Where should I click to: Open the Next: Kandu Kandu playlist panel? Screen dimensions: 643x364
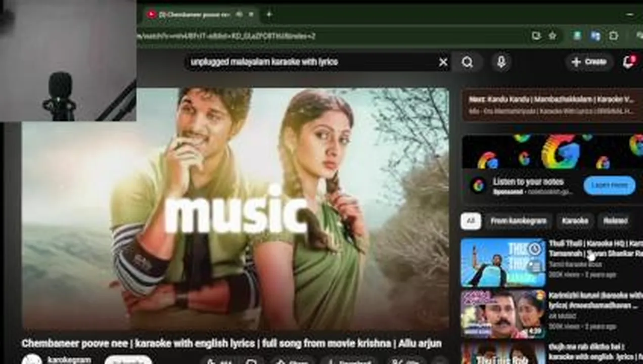coord(552,105)
